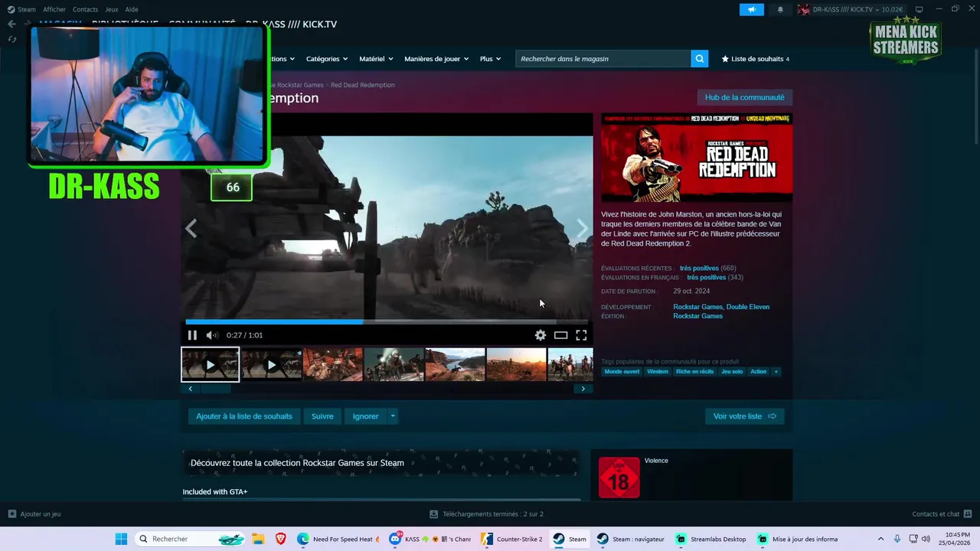
Task: Click the store search magnifier button
Action: tap(699, 59)
